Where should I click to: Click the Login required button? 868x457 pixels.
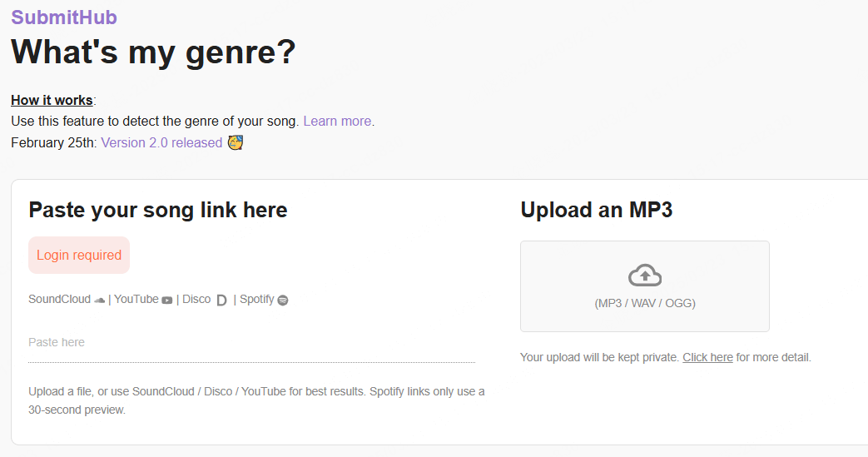coord(79,256)
